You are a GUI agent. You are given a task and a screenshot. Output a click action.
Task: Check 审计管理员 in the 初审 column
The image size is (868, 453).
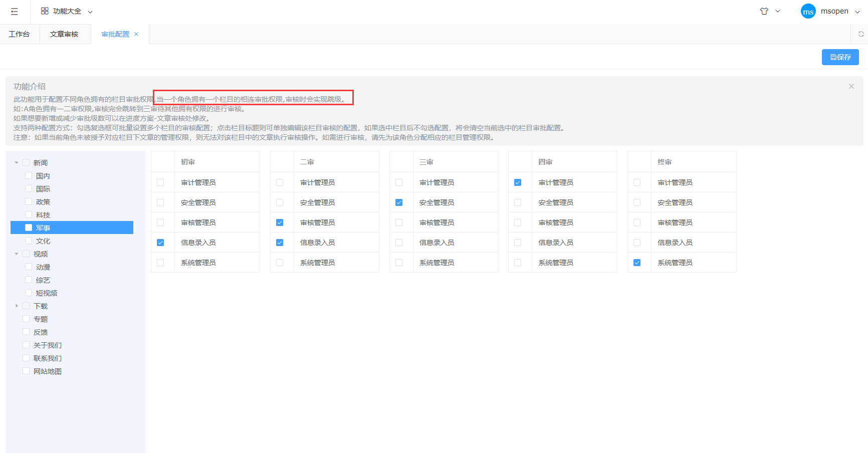tap(160, 182)
